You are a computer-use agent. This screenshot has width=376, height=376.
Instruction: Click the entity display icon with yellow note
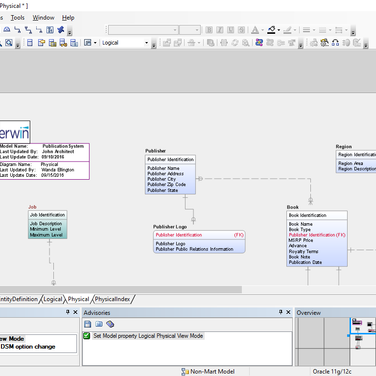(41, 43)
